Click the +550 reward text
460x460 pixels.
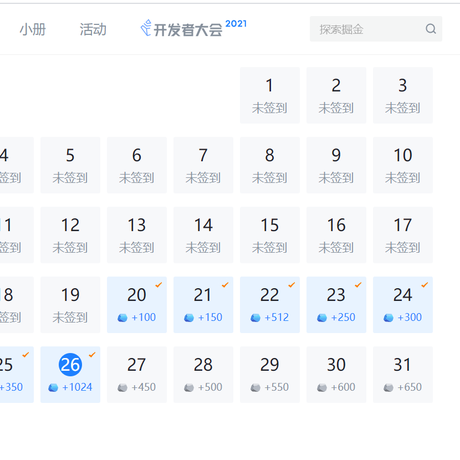277,387
